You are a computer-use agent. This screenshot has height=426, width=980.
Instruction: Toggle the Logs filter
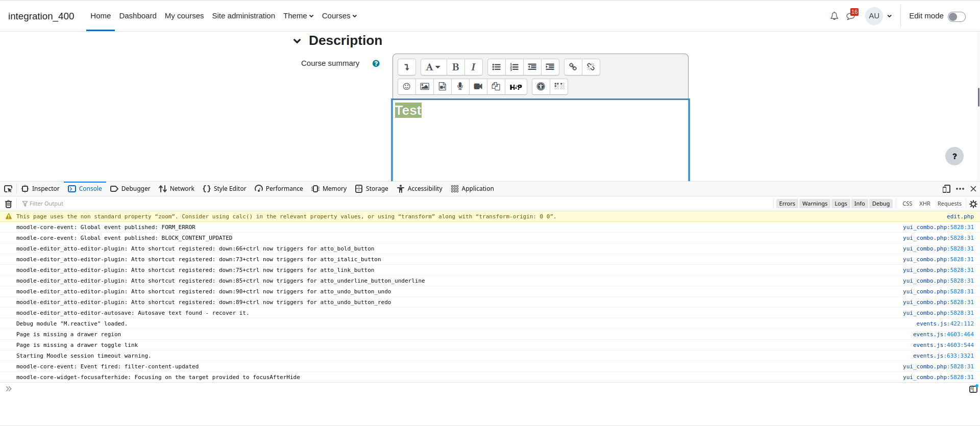(841, 204)
